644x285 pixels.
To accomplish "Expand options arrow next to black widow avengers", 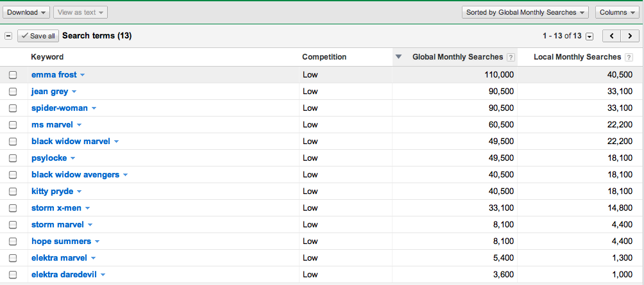I will [125, 175].
